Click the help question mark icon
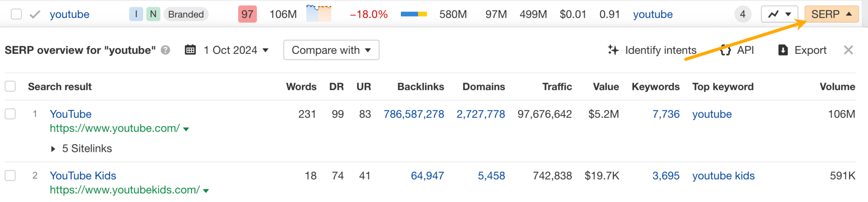The height and width of the screenshot is (202, 868). click(x=166, y=50)
